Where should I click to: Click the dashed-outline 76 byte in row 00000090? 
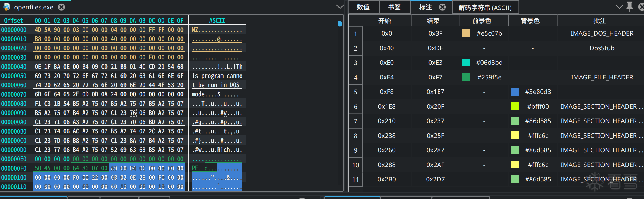[133, 113]
